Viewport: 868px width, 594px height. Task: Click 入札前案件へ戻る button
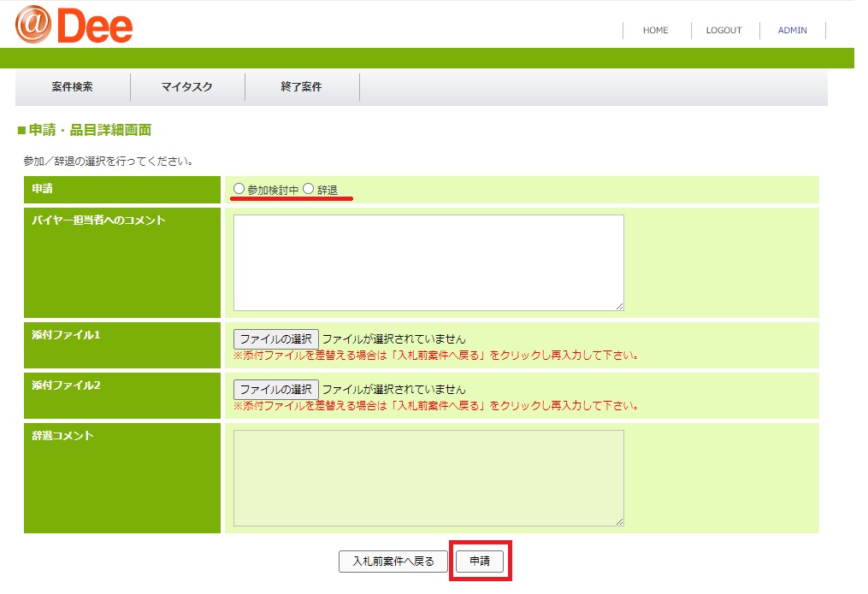tap(393, 562)
